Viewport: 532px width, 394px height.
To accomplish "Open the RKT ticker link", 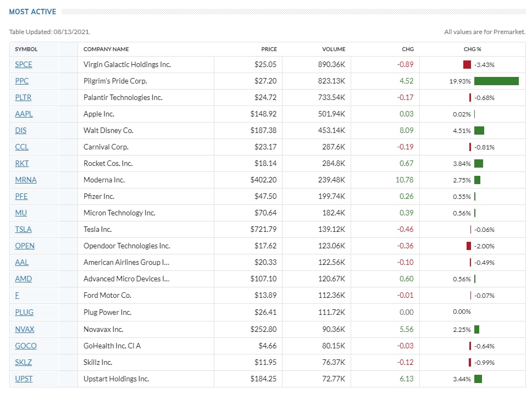I will 22,164.
